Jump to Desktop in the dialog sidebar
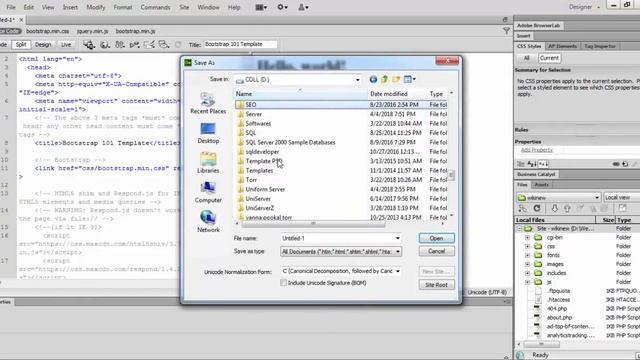 coord(208,133)
